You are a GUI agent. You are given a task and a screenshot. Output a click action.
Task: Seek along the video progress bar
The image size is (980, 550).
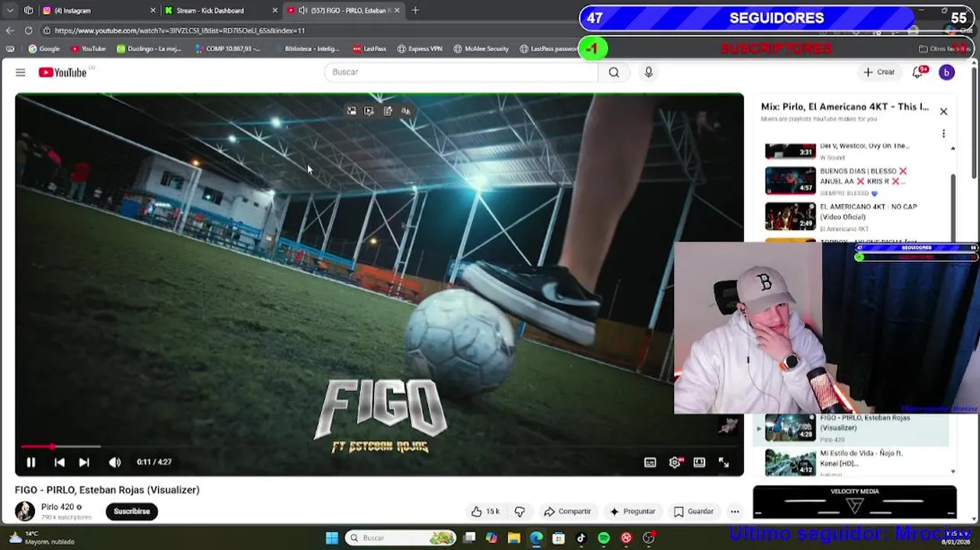pyautogui.click(x=379, y=446)
